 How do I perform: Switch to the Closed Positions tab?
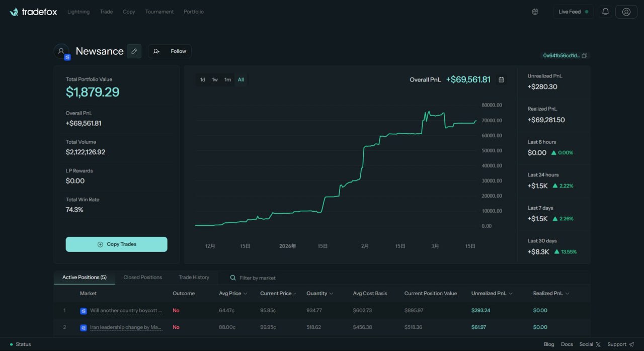tap(142, 277)
